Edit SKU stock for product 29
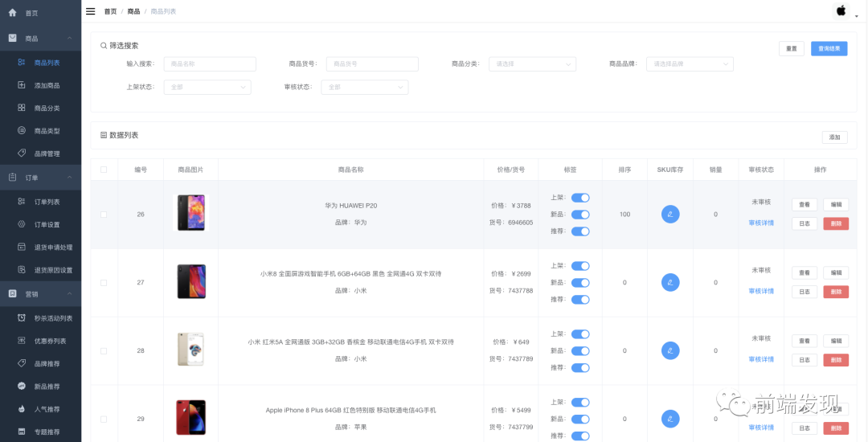The width and height of the screenshot is (868, 442). 670,419
